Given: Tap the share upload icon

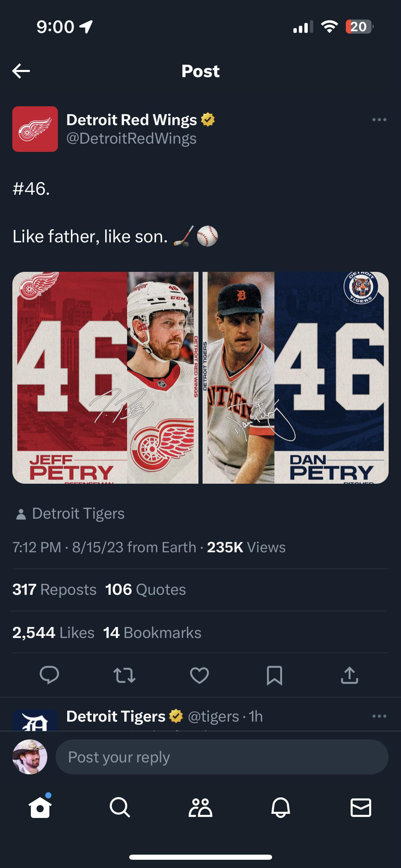Looking at the screenshot, I should coord(349,675).
